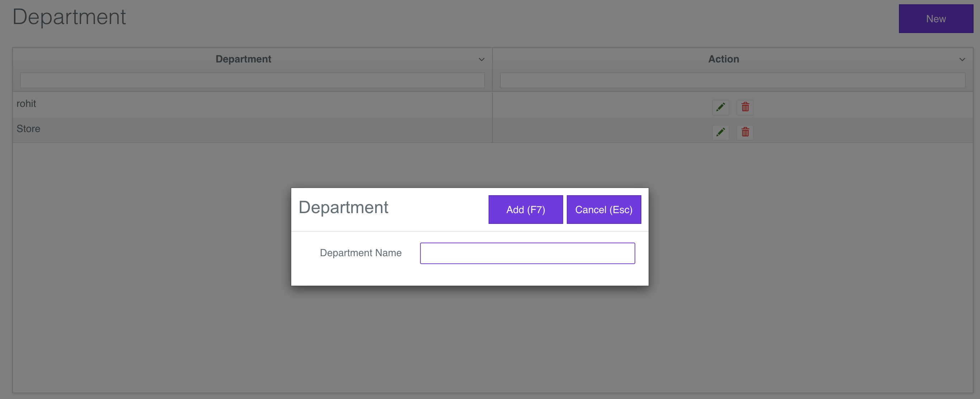980x399 pixels.
Task: Focus the Department column filter box
Action: [x=252, y=80]
